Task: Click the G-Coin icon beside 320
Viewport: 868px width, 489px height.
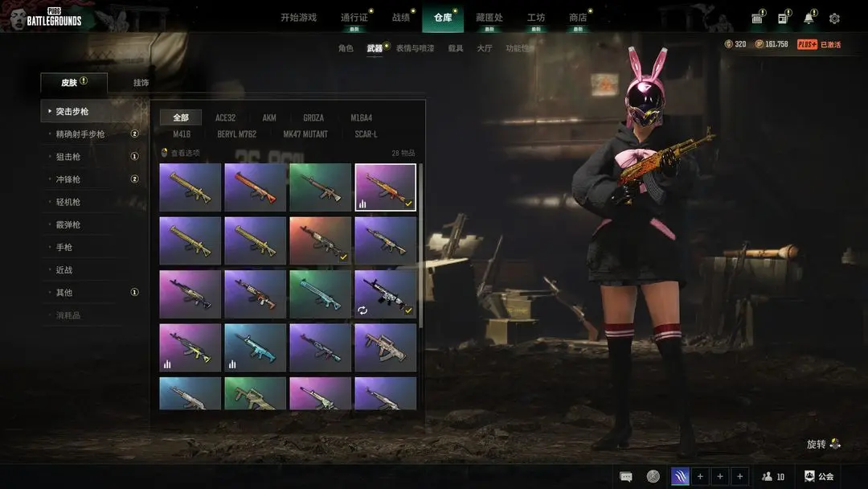Action: pos(728,44)
